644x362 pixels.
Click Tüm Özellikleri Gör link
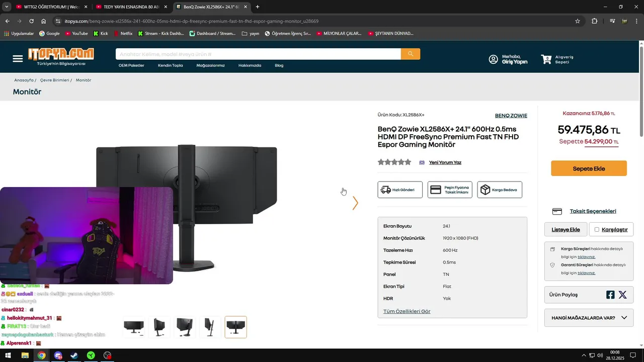point(407,311)
